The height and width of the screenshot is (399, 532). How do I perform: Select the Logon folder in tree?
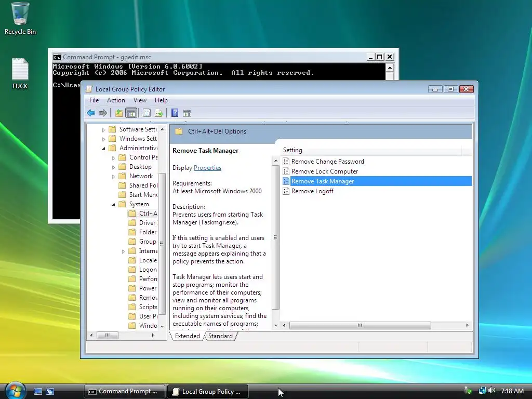[x=148, y=270]
